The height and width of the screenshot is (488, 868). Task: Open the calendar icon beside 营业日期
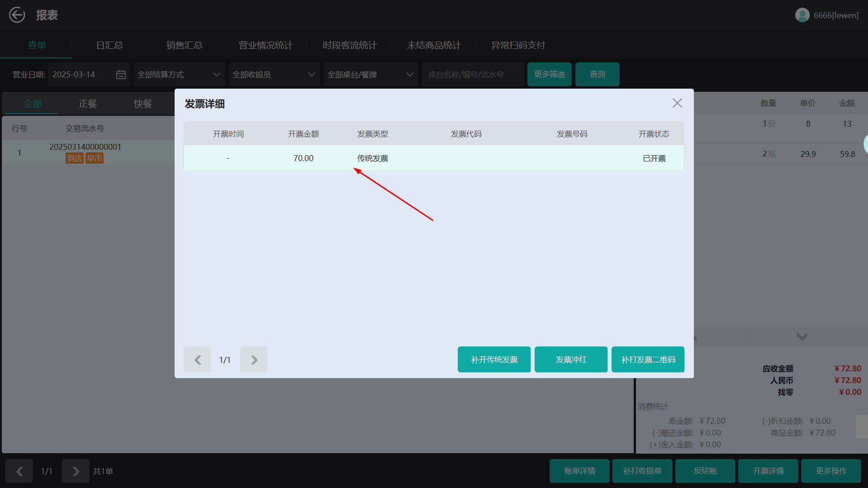[x=120, y=74]
